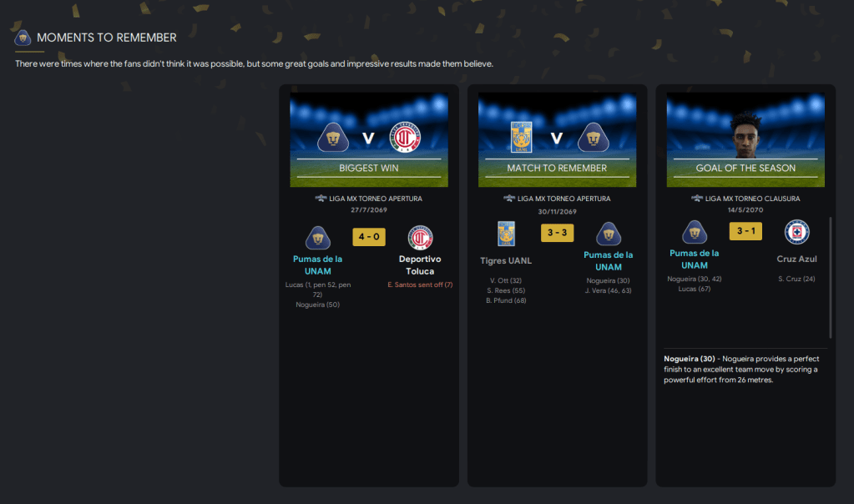Click player portrait in Goal of the Season banner
The width and height of the screenshot is (854, 504).
pos(745,135)
